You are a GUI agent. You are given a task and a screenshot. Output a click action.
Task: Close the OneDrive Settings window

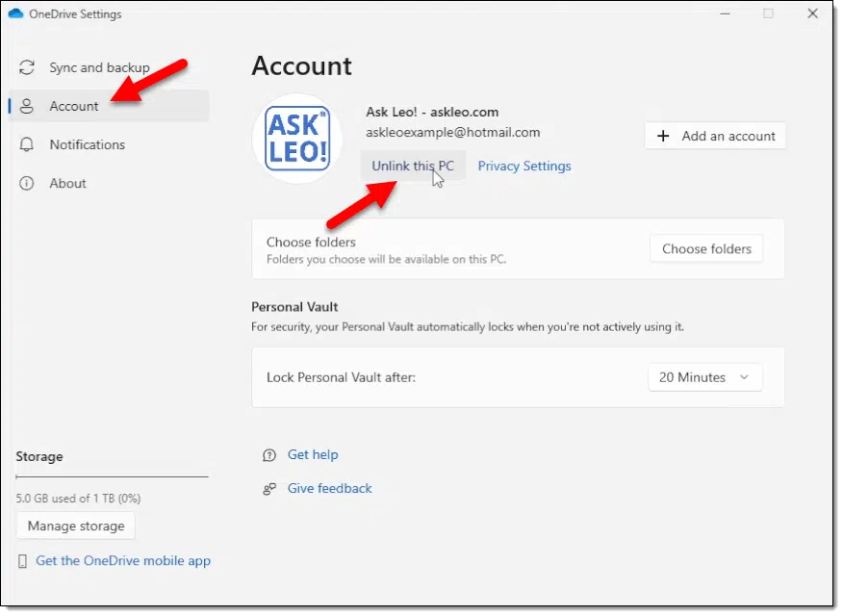pos(812,13)
